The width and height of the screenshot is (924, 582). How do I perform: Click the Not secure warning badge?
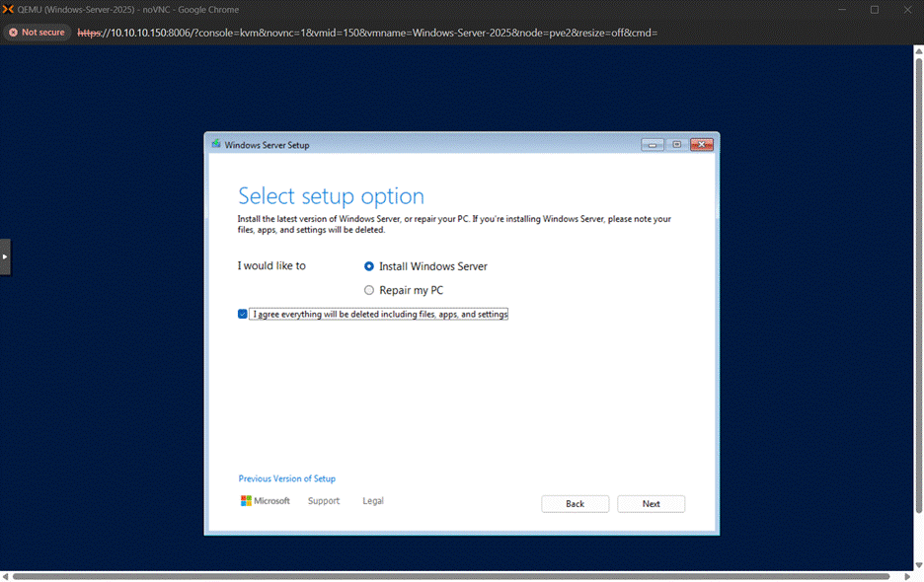(x=37, y=33)
